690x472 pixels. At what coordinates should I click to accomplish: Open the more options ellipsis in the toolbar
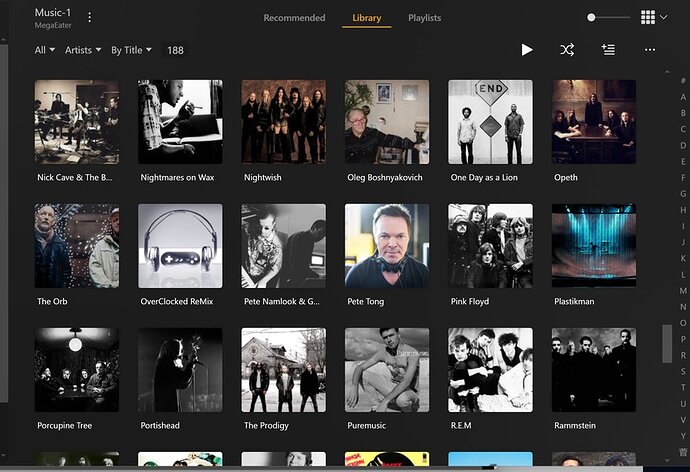coord(650,50)
